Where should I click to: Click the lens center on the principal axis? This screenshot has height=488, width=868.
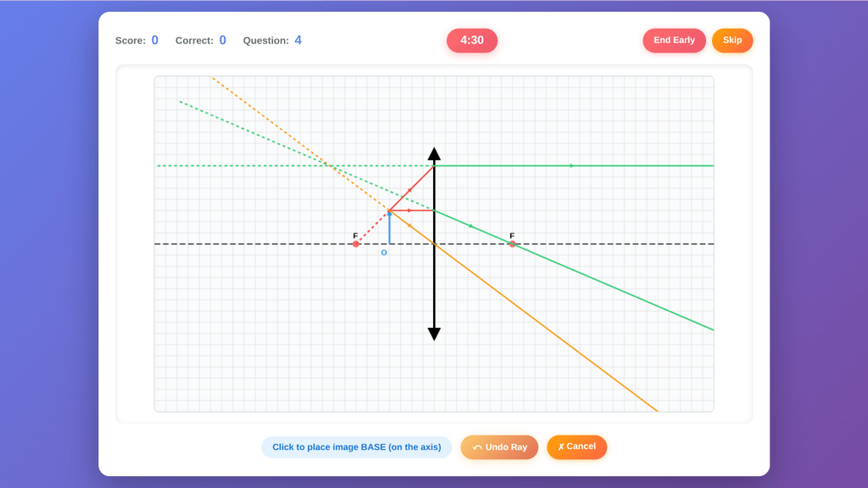[434, 244]
